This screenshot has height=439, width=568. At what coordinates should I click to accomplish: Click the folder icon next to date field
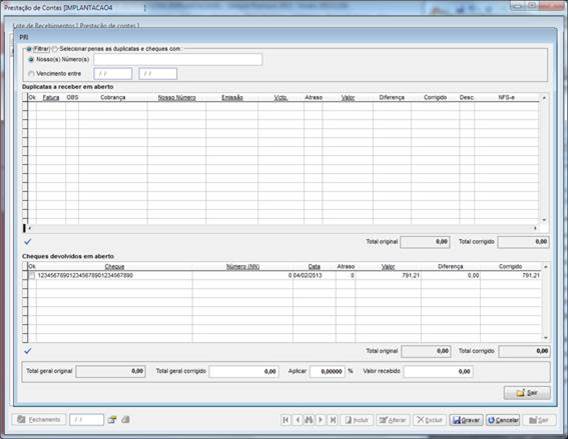[112, 420]
